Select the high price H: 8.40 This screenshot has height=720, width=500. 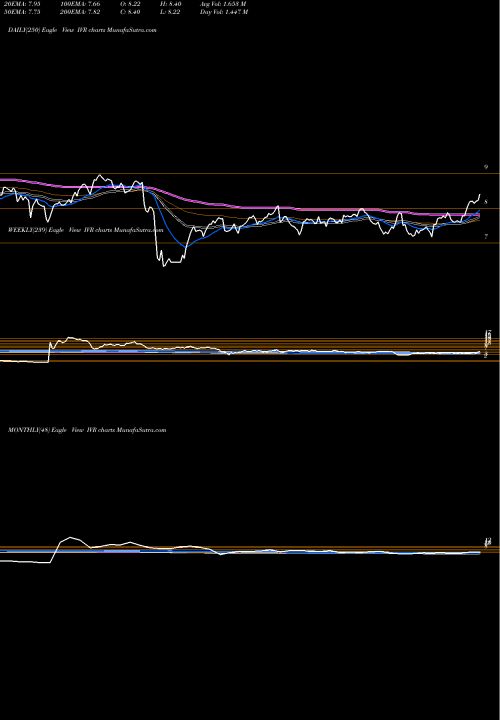(172, 4)
